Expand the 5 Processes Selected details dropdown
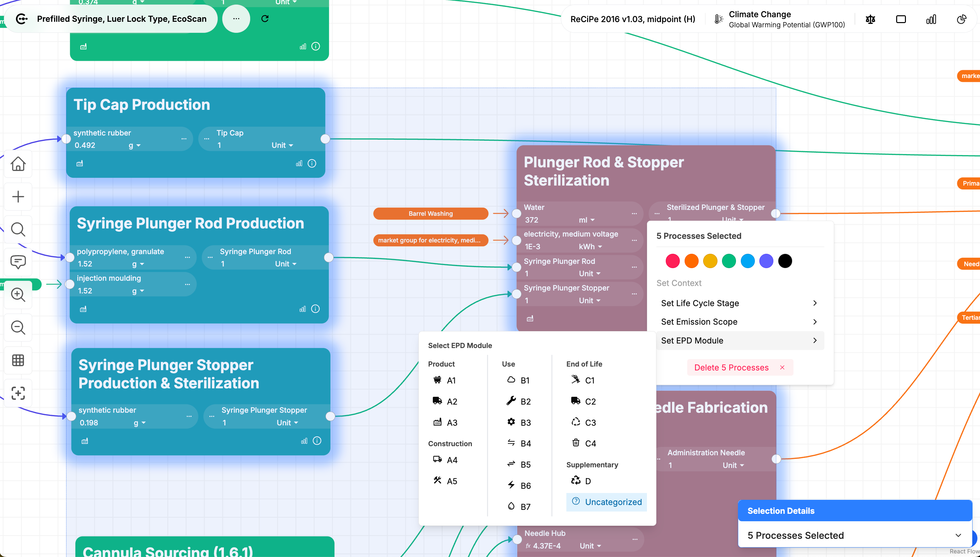Viewport: 980px width, 557px height. point(958,535)
